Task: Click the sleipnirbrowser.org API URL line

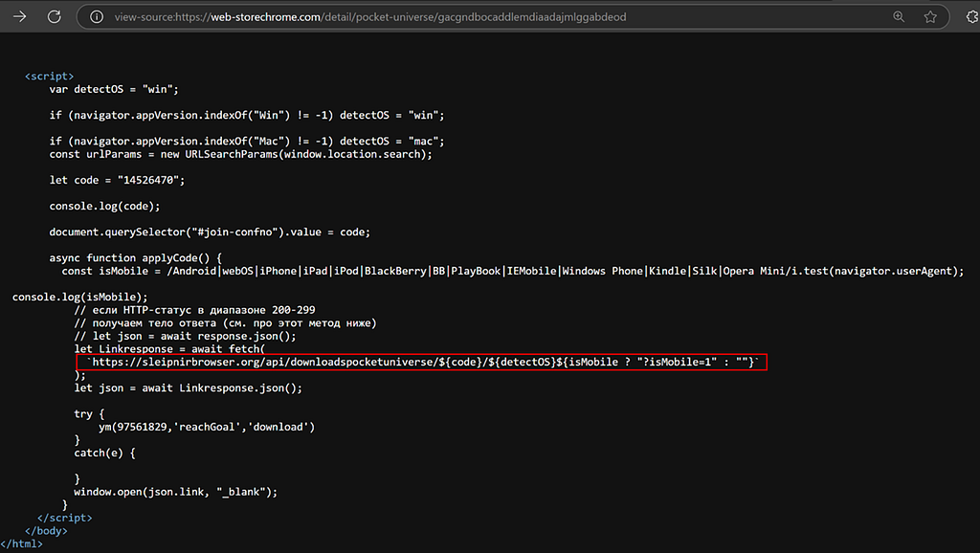Action: coord(422,363)
